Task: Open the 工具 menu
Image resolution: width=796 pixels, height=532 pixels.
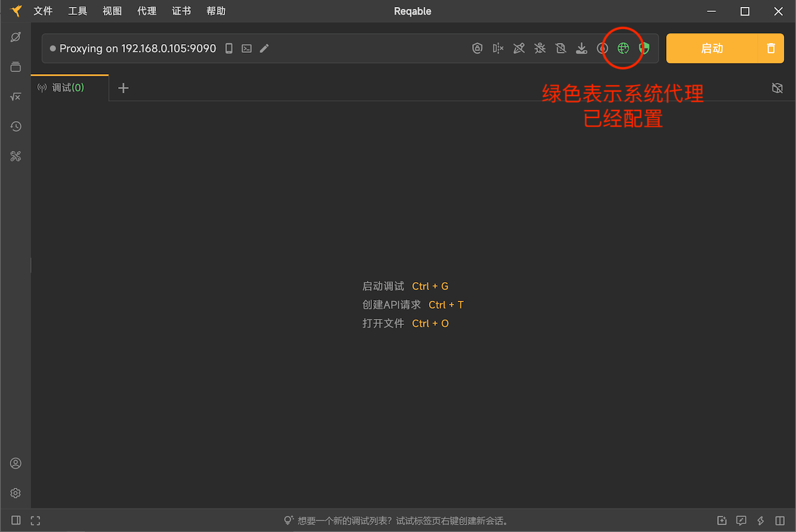Action: coord(78,11)
